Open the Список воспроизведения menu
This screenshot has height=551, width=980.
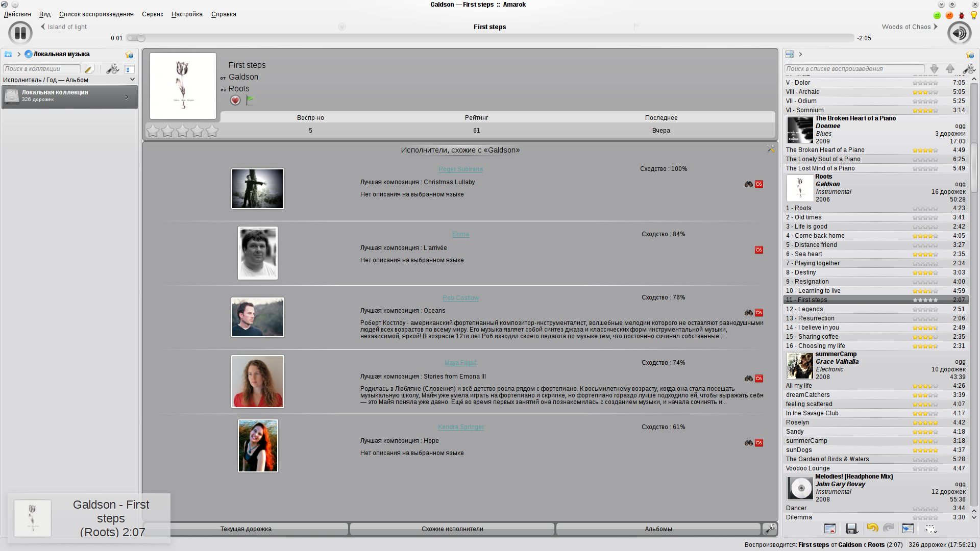click(x=96, y=14)
